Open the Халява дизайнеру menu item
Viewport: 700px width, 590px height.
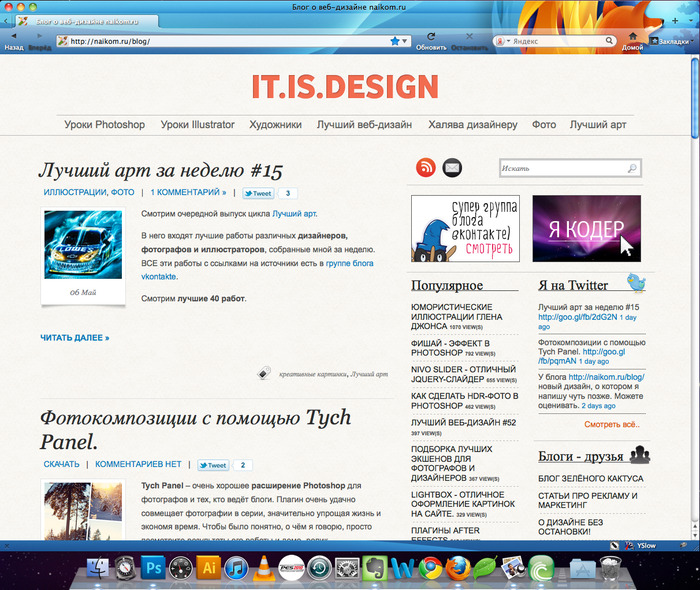[473, 125]
